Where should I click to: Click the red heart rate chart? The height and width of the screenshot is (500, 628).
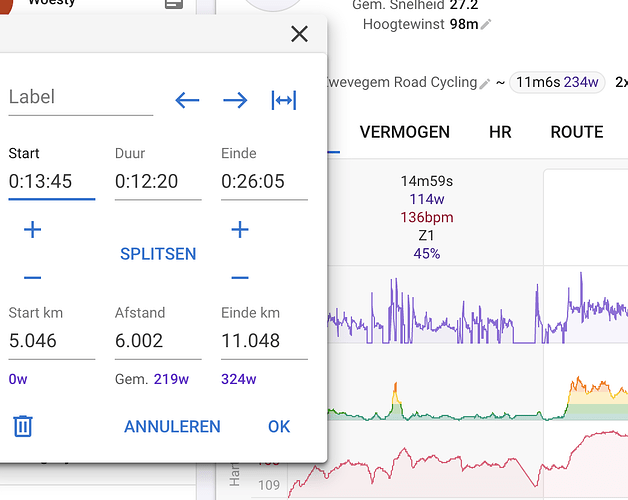click(x=457, y=465)
